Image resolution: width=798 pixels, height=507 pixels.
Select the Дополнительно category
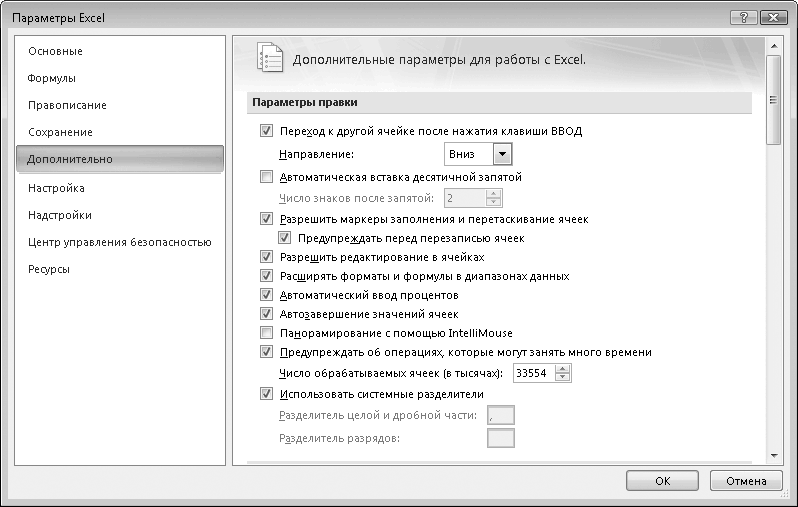[120, 159]
